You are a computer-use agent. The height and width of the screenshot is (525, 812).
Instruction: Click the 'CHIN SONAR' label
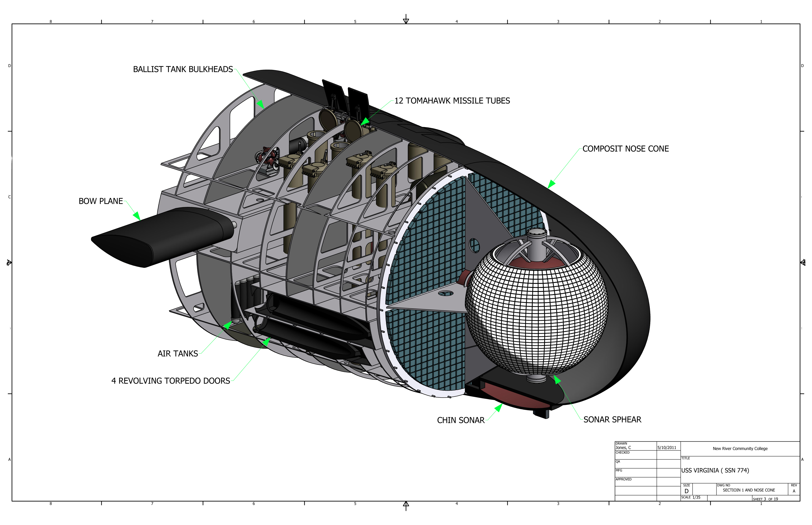point(460,420)
